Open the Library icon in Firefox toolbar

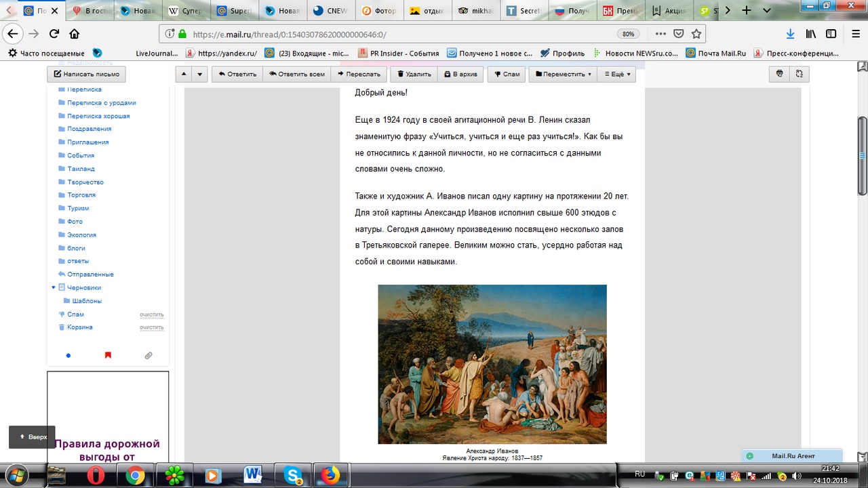[x=811, y=34]
